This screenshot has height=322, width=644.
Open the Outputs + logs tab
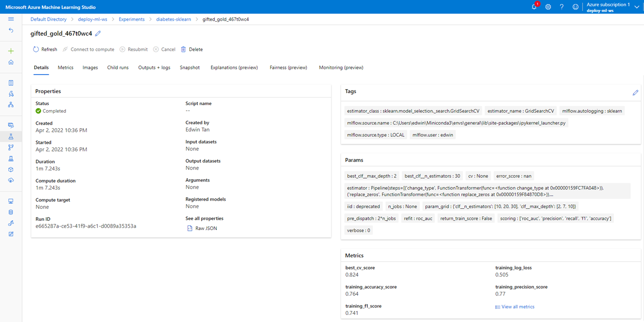pos(154,67)
